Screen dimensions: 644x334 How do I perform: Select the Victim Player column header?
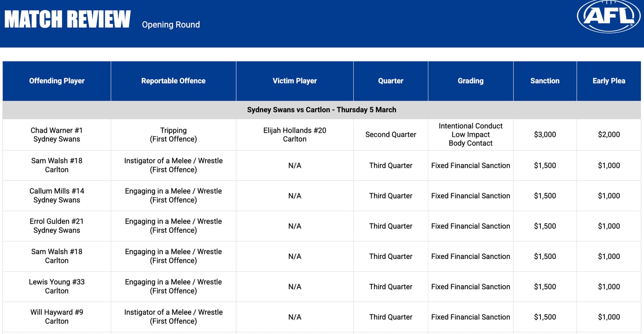[x=295, y=81]
